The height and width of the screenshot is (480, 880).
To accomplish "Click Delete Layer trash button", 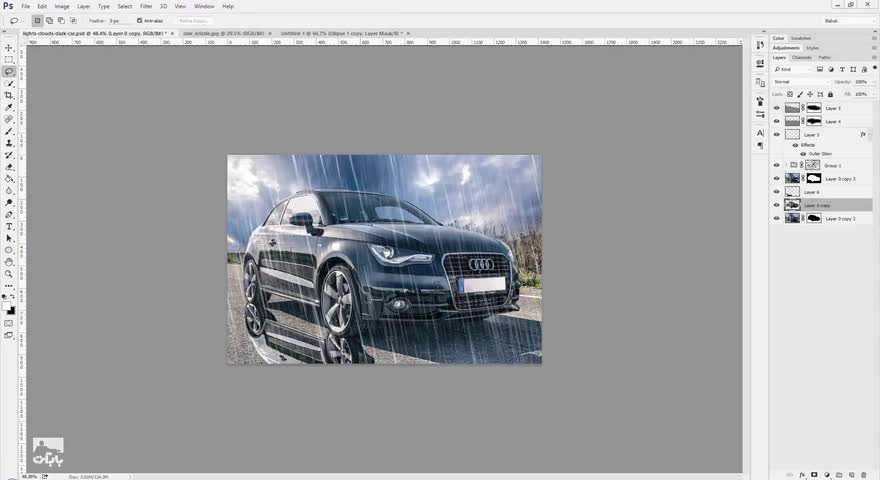I will [864, 475].
